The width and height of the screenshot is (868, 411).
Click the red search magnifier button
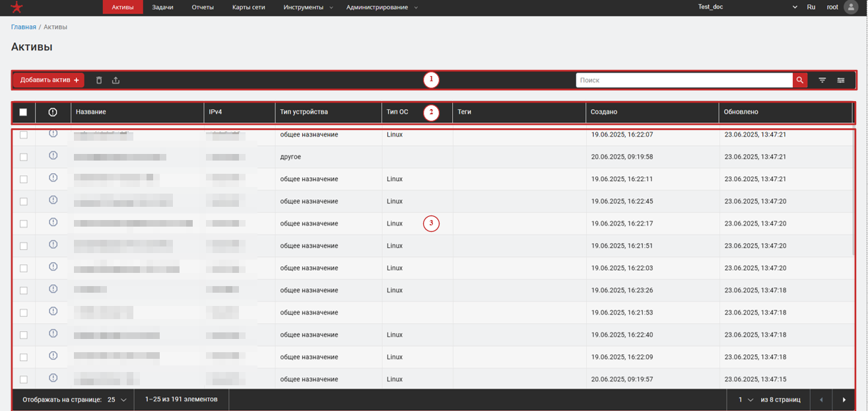pos(799,81)
